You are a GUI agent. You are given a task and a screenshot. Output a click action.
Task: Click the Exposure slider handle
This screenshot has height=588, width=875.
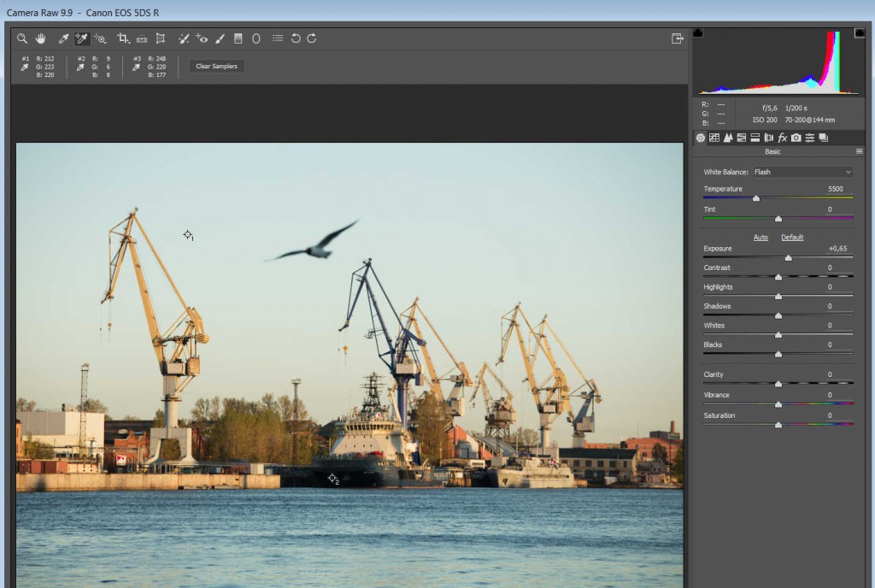788,257
